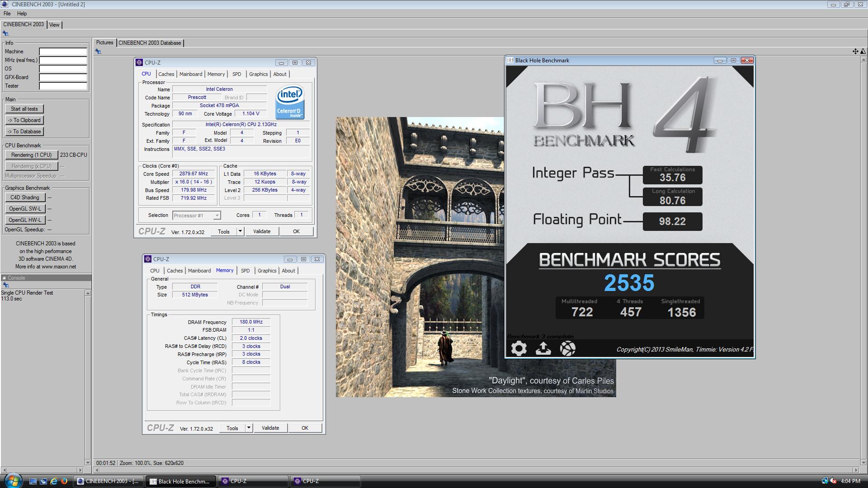Click into GFX-Board info field
868x488 pixels.
coord(63,77)
